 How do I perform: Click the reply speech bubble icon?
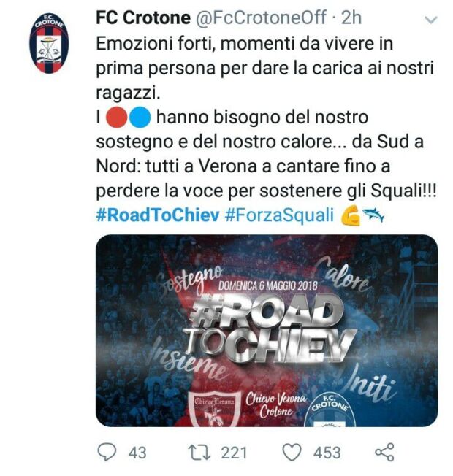107,452
